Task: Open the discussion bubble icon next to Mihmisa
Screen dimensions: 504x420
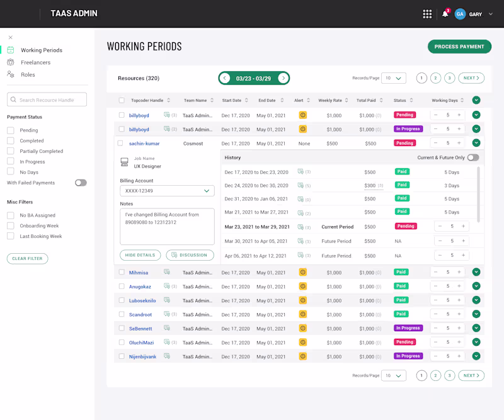Action: 166,271
